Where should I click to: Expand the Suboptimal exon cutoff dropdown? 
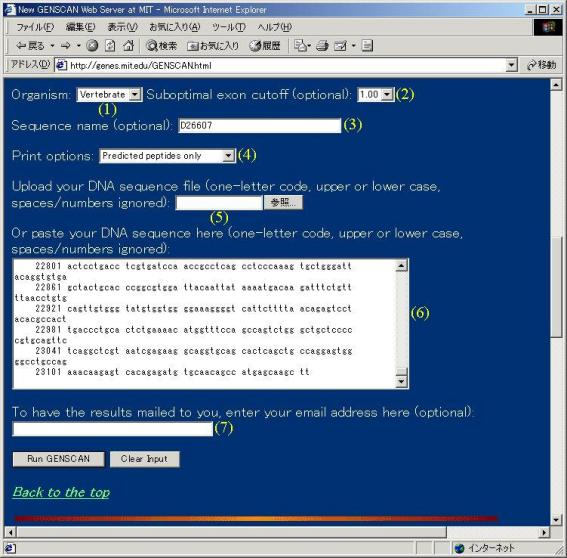tap(375, 95)
